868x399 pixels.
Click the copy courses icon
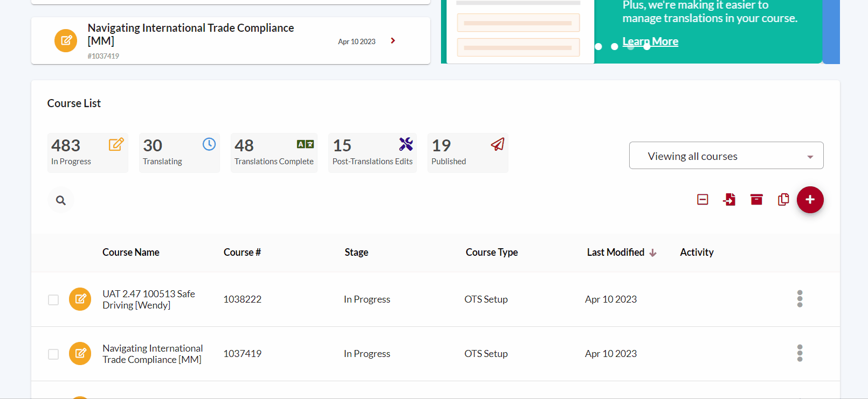(x=783, y=200)
